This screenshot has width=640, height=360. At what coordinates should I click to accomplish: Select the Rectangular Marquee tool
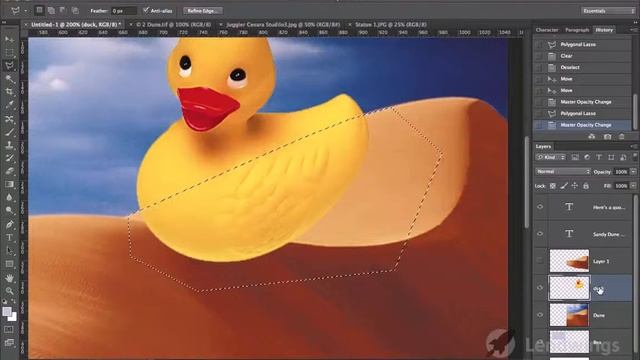[9, 53]
